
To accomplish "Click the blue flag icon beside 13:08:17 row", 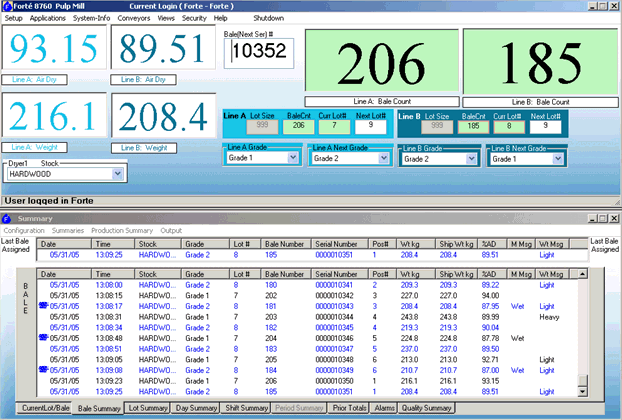I will click(x=43, y=305).
